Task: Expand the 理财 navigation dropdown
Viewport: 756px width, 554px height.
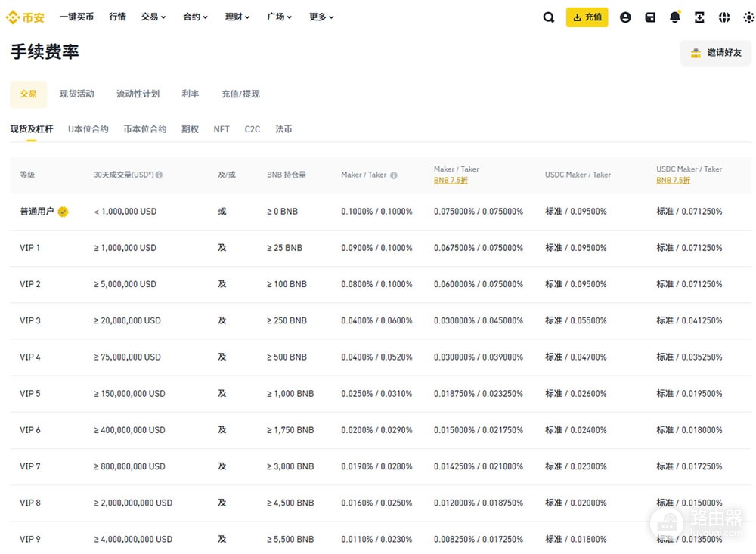Action: click(x=237, y=17)
